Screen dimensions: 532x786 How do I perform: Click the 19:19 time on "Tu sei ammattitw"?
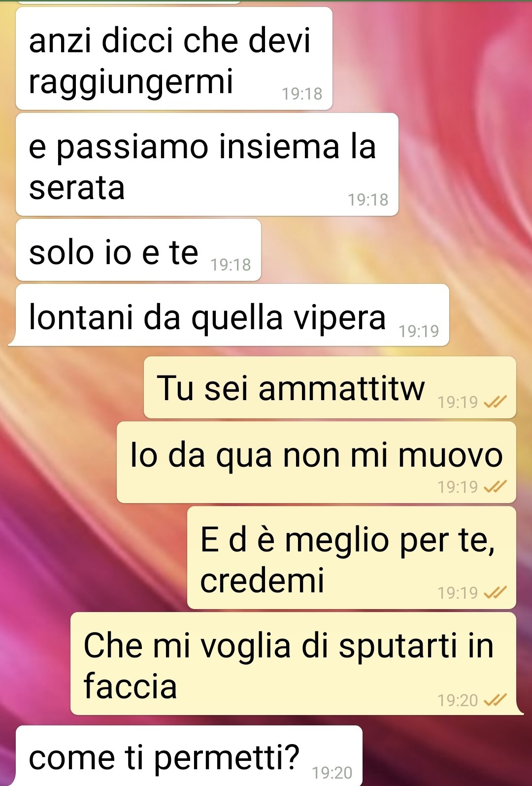coord(458,403)
